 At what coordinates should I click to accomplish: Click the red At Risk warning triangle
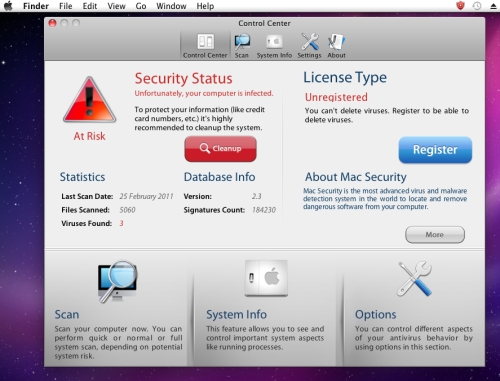90,99
